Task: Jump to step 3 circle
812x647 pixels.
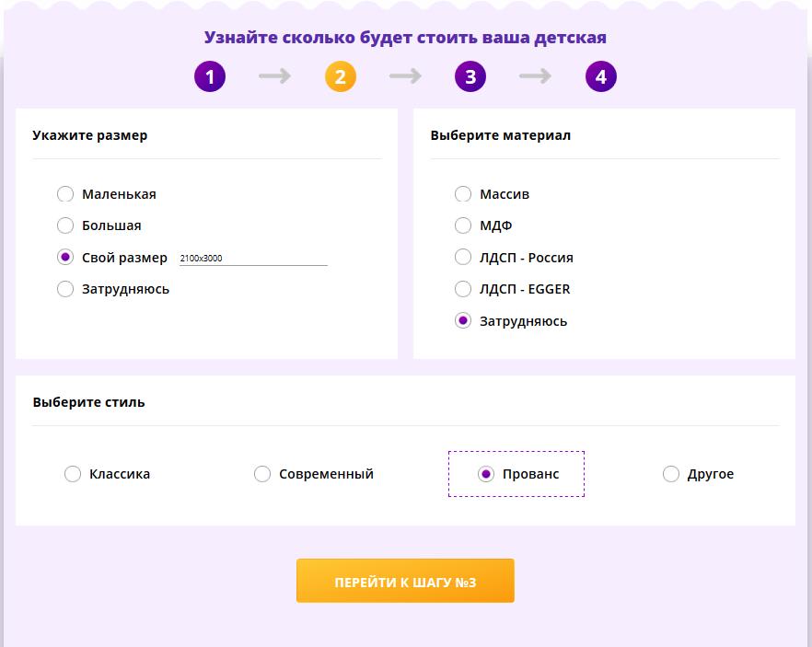Action: (470, 76)
